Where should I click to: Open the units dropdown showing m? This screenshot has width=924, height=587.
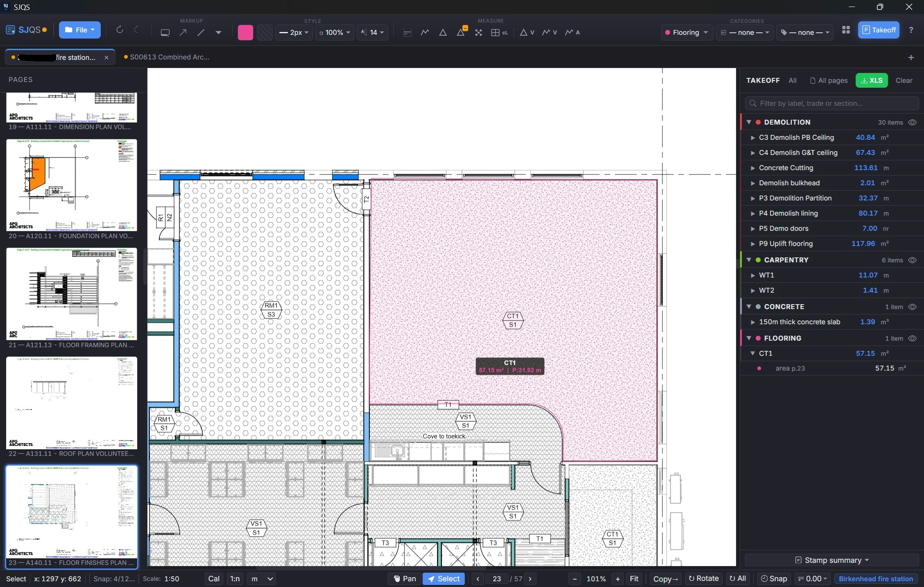coord(261,579)
